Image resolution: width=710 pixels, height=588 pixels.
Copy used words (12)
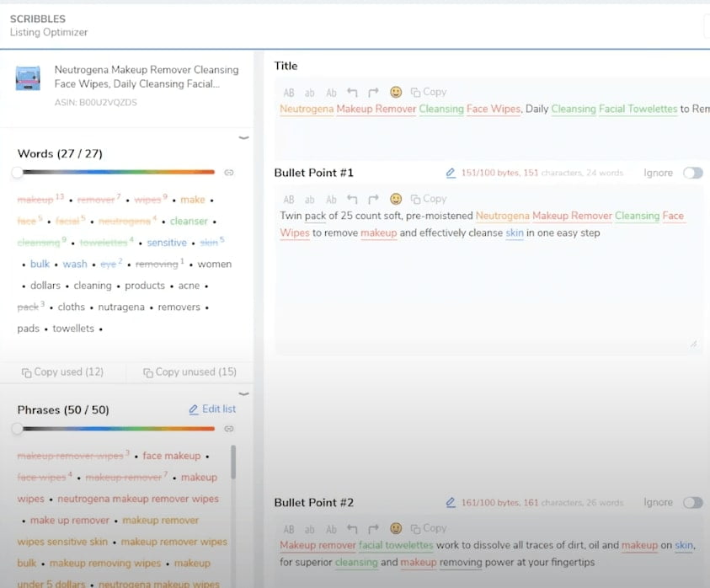click(62, 372)
